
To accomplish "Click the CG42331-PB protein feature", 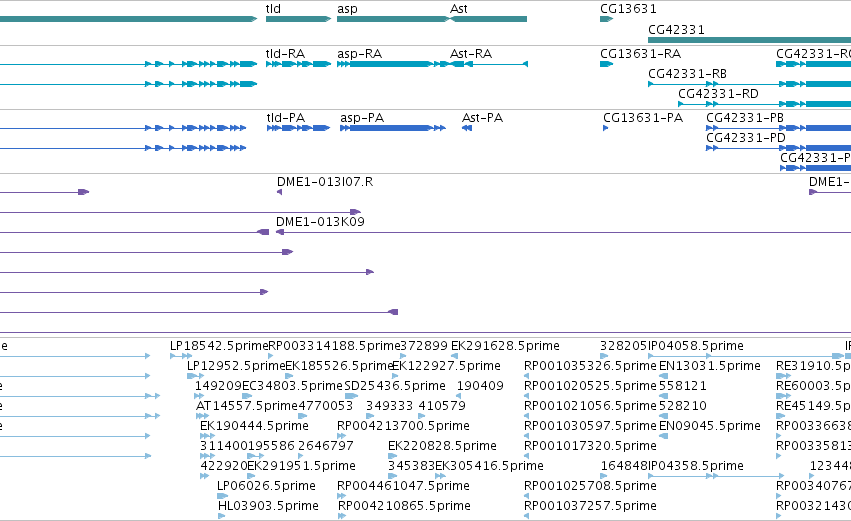I will [x=778, y=128].
